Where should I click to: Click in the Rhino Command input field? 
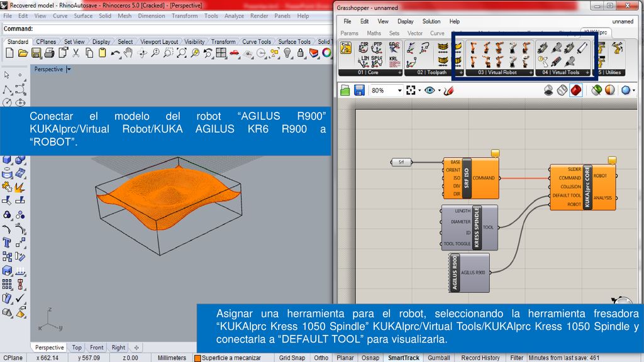pyautogui.click(x=166, y=29)
